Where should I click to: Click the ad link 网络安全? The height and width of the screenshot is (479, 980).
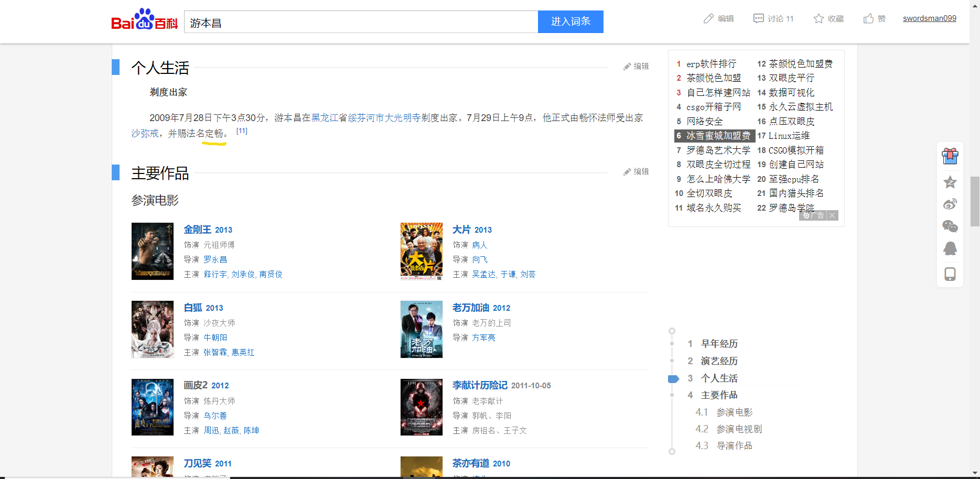(x=704, y=122)
